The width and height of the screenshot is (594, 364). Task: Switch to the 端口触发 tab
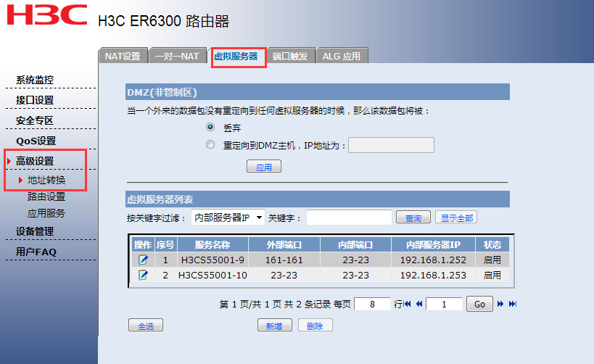(290, 56)
